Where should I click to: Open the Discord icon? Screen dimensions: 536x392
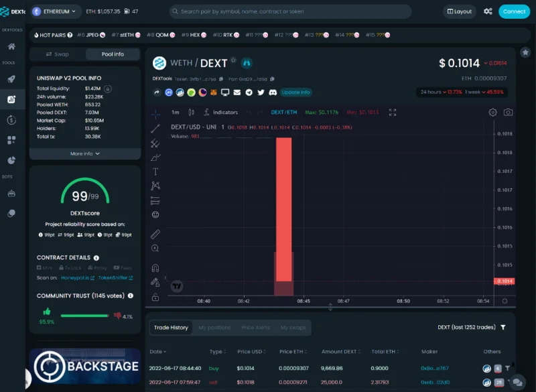tap(273, 92)
